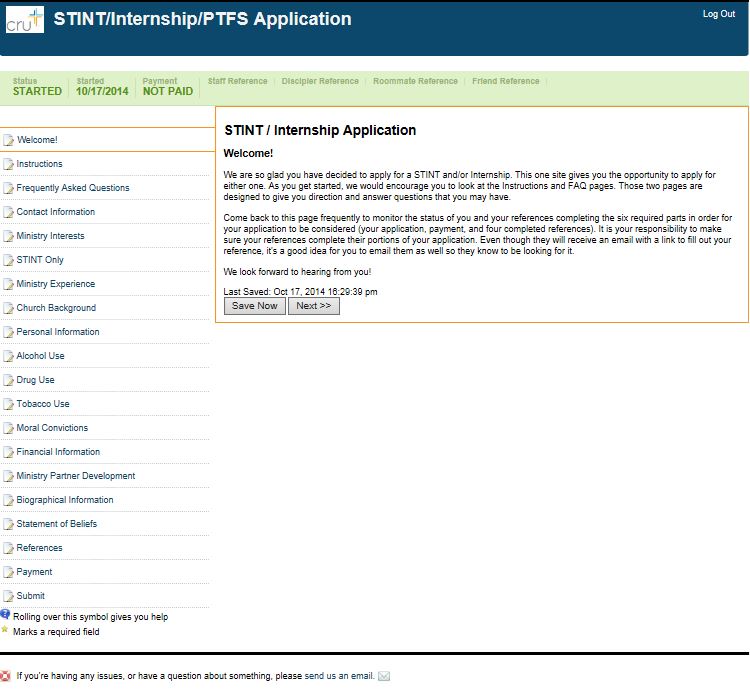Screen dimensions: 750x690
Task: Click page icon beside Submit
Action: click(x=8, y=596)
